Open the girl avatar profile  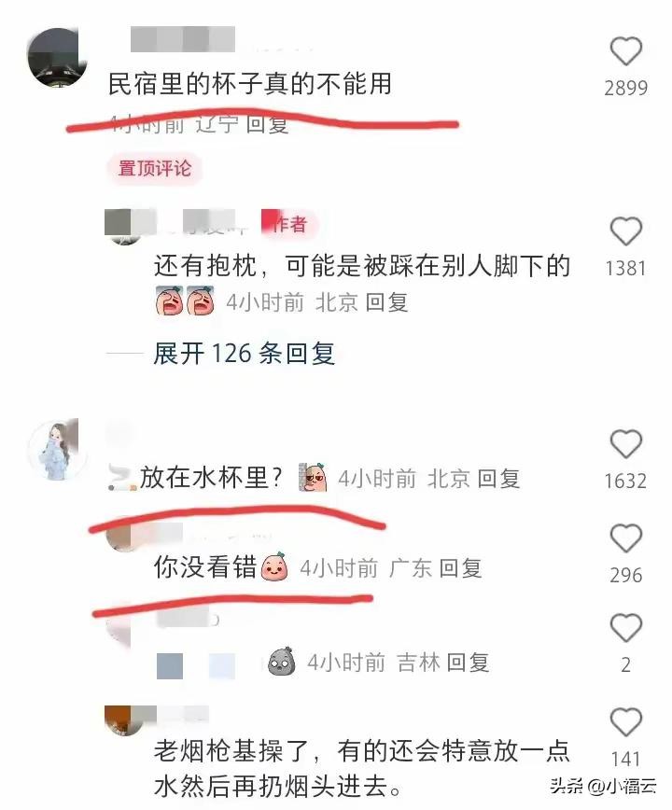pos(56,451)
